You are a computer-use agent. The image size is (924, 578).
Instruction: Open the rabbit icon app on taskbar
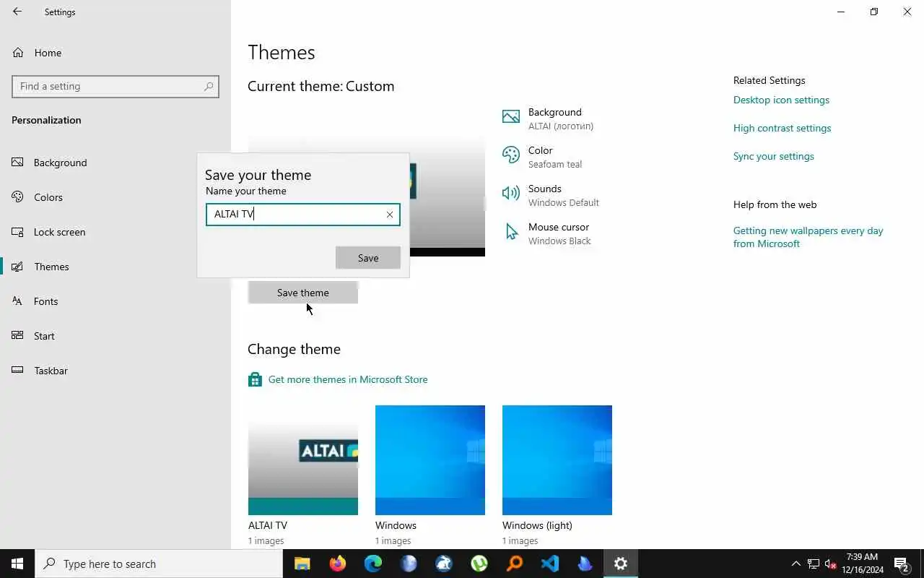click(443, 564)
